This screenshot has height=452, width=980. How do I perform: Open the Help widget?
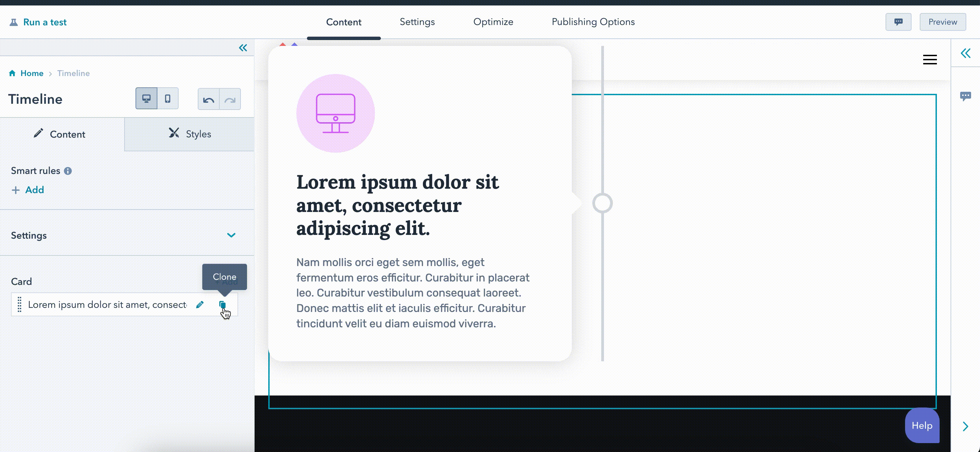(x=922, y=425)
